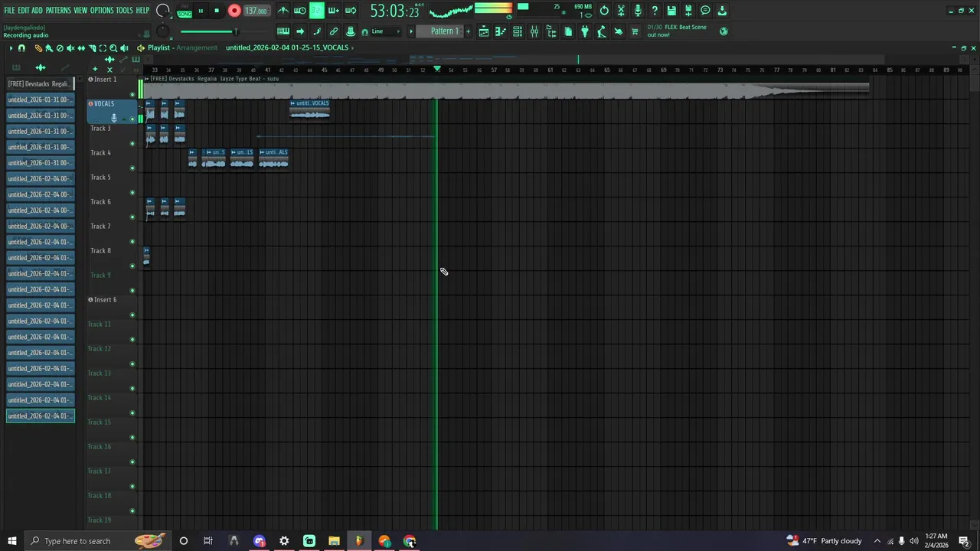980x551 pixels.
Task: Open the shopping cart content library icon
Action: point(635,31)
